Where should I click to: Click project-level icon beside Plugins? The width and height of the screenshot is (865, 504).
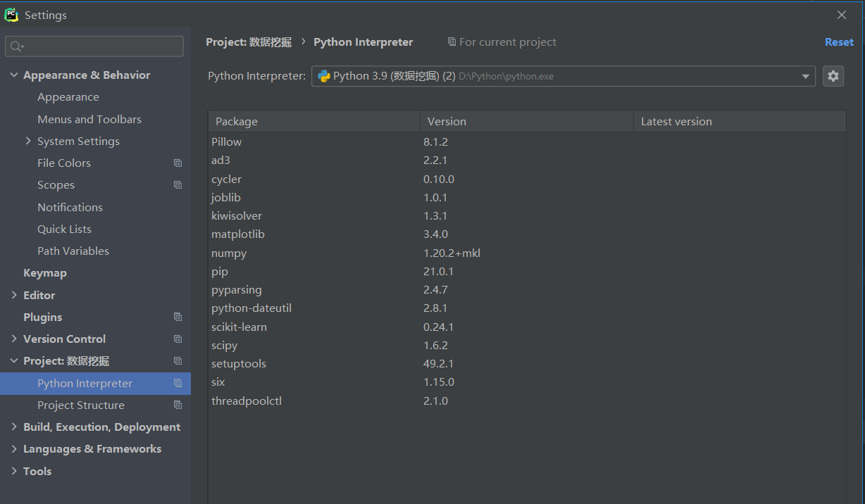pos(178,317)
